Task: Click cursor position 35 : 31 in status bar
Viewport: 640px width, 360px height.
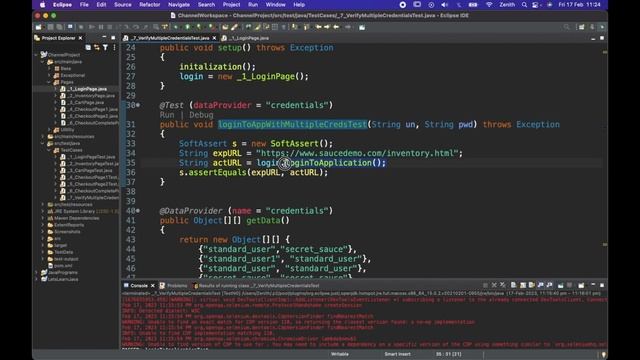Action: coord(449,354)
